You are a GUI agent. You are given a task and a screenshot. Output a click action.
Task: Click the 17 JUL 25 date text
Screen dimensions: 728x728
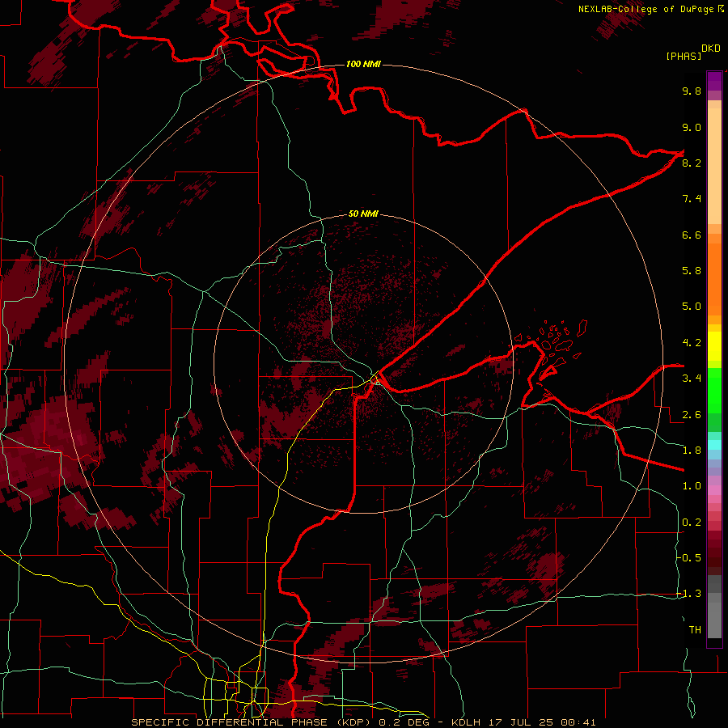click(x=520, y=722)
